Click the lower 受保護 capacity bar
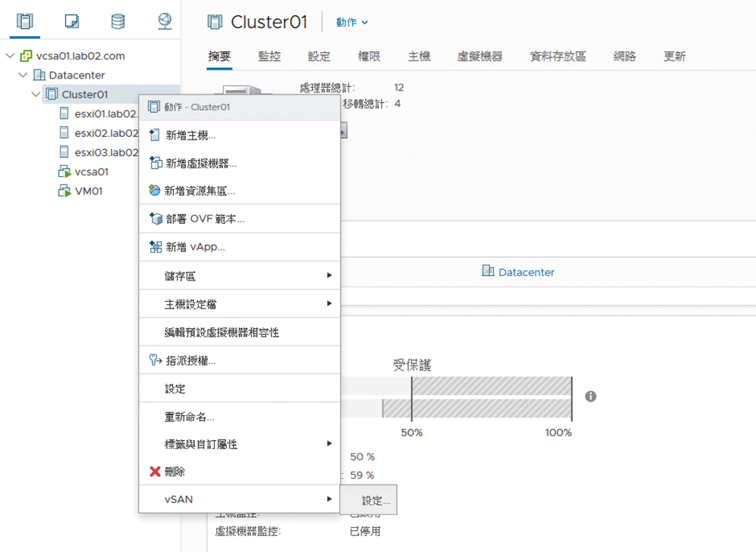This screenshot has height=552, width=756. [x=456, y=408]
